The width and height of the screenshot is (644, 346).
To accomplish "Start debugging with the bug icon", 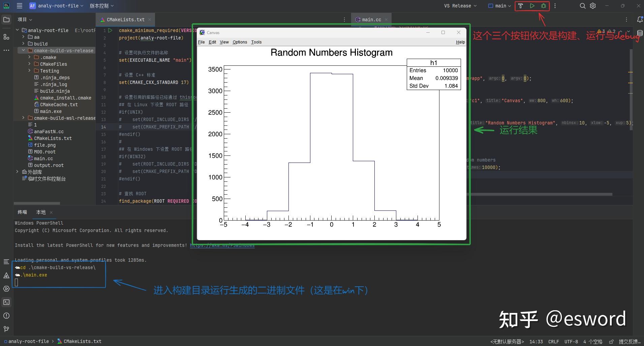I will 543,6.
